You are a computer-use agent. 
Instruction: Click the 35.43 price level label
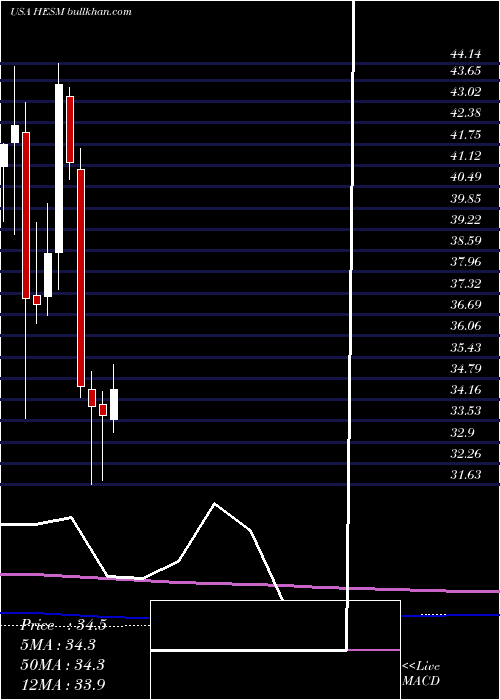point(466,347)
